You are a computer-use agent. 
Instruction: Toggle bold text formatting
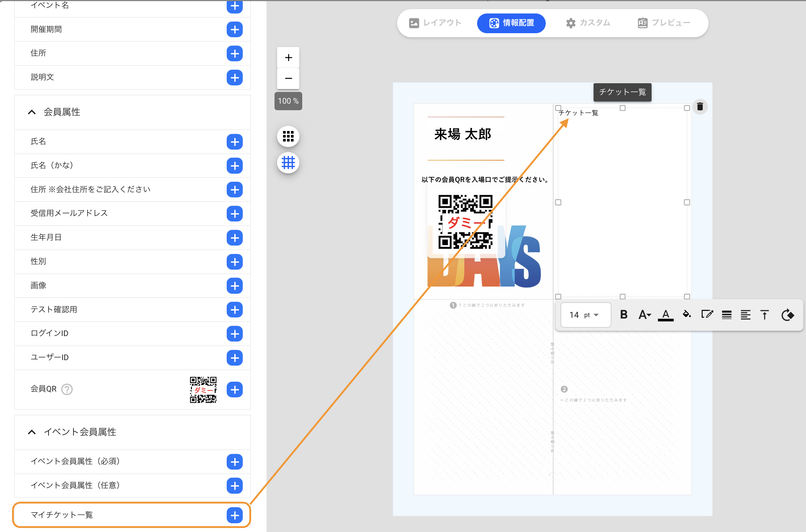tap(624, 315)
